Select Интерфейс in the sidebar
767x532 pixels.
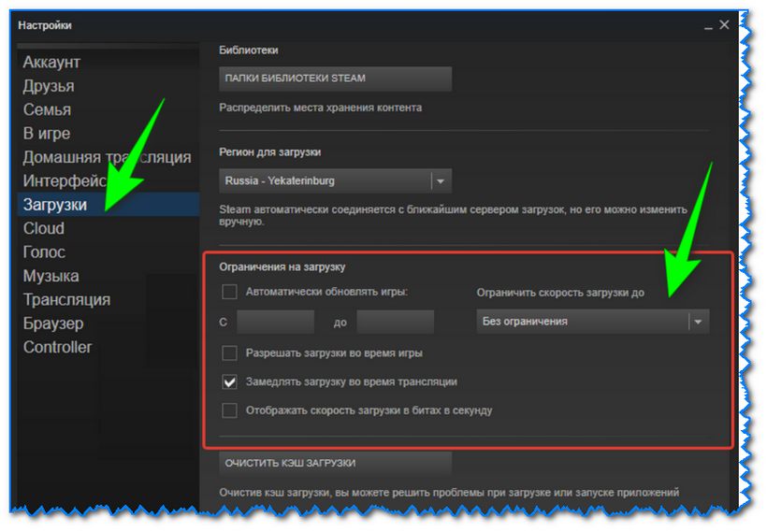click(65, 181)
